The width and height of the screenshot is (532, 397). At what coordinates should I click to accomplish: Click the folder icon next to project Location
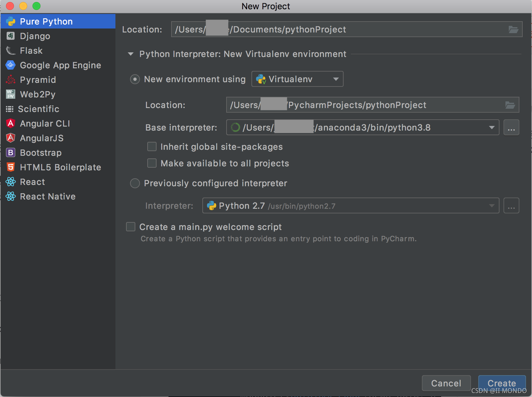513,29
